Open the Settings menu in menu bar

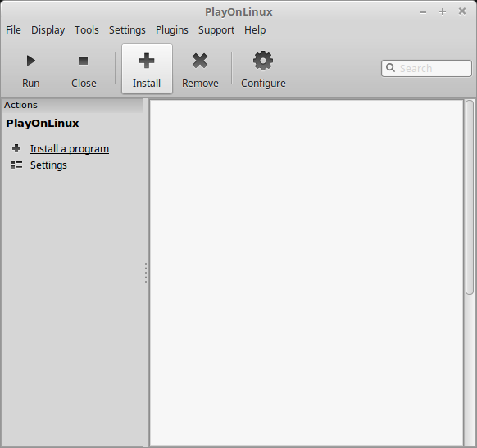pyautogui.click(x=127, y=30)
